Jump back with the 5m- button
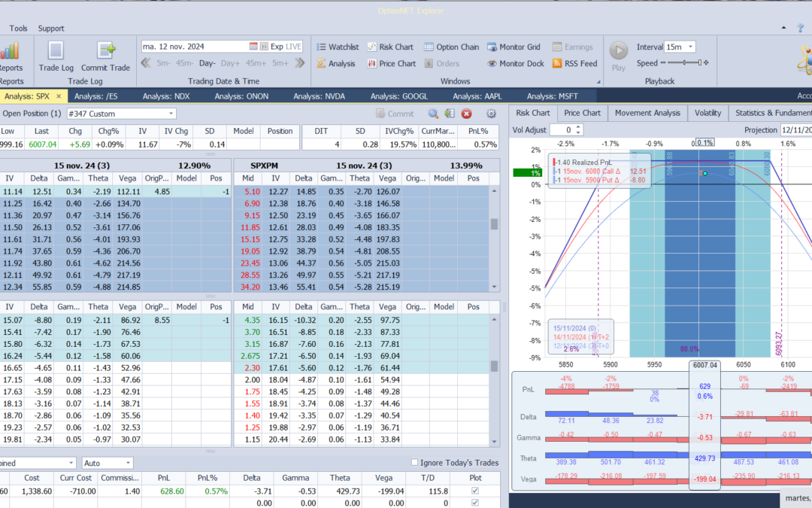Viewport: 812px width, 508px height. 164,63
